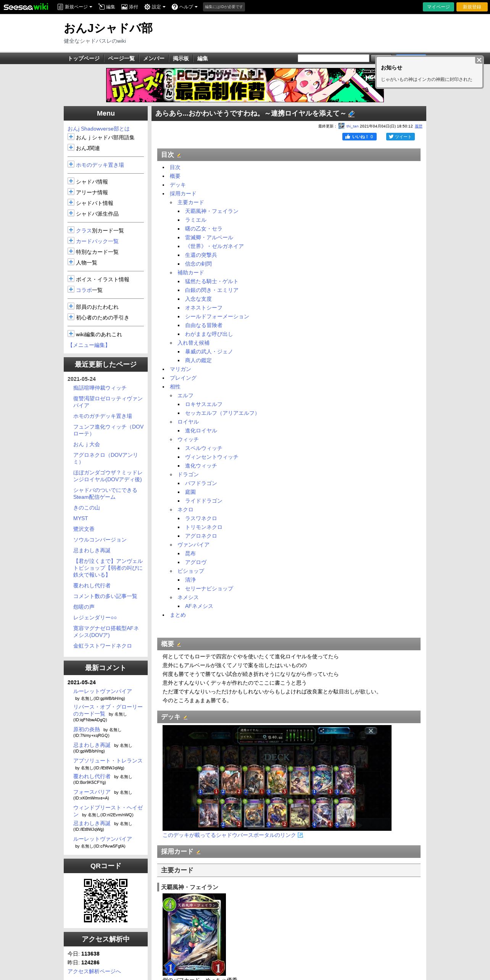Close the お知らせ notification popup
The height and width of the screenshot is (980, 490).
(479, 60)
